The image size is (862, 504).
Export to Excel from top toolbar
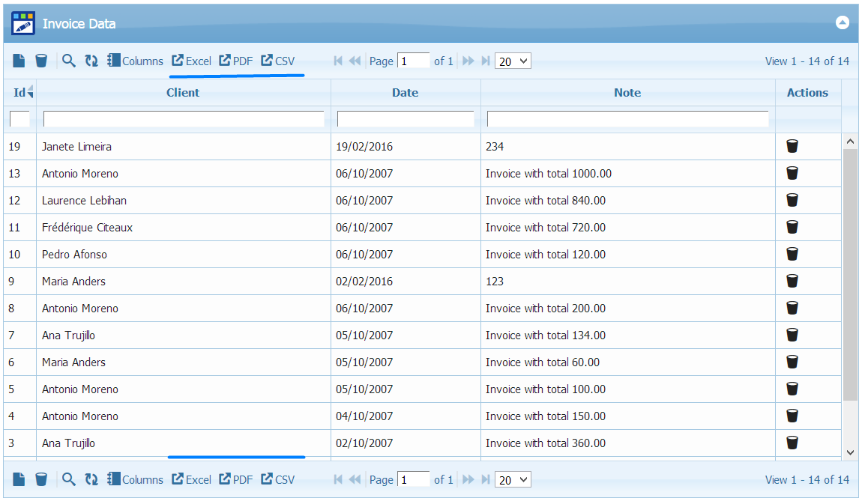point(192,61)
